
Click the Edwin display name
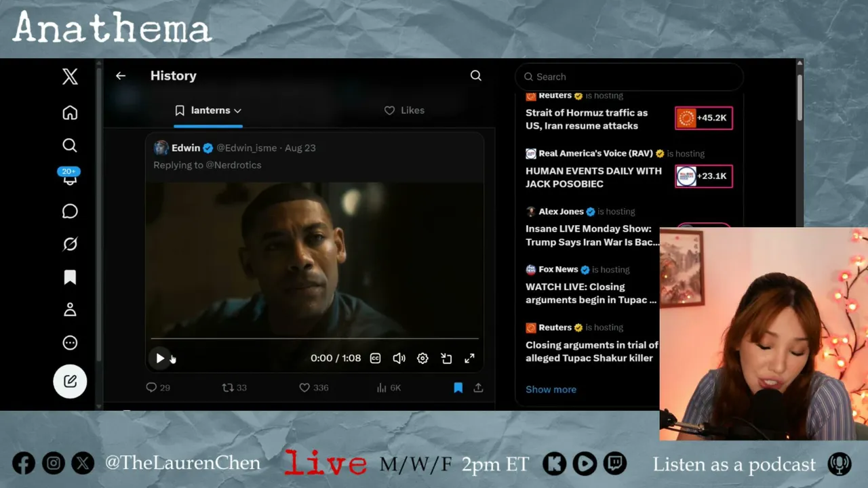pos(186,148)
